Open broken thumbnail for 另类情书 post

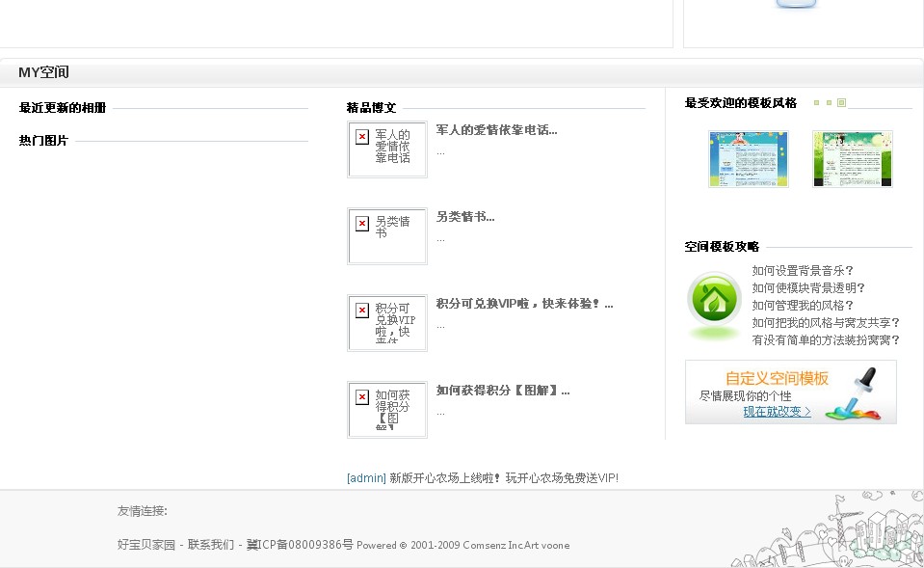point(387,236)
